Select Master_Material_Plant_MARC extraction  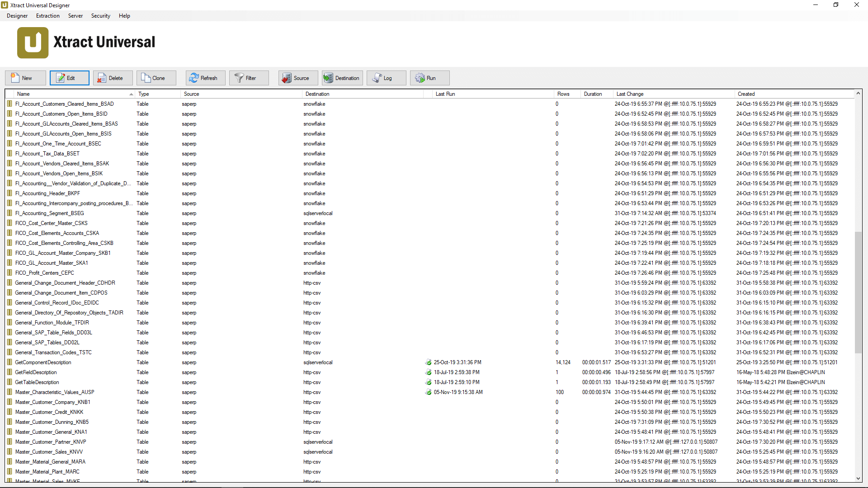tap(47, 472)
